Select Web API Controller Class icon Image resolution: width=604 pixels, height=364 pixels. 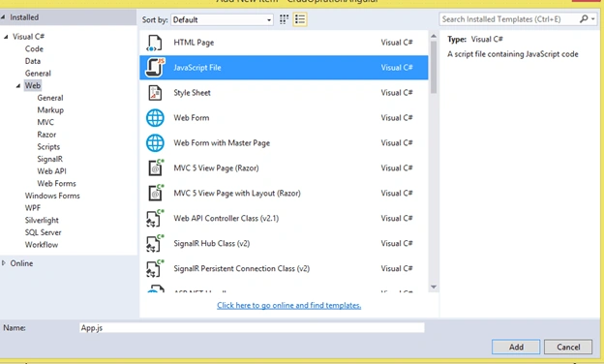point(155,219)
